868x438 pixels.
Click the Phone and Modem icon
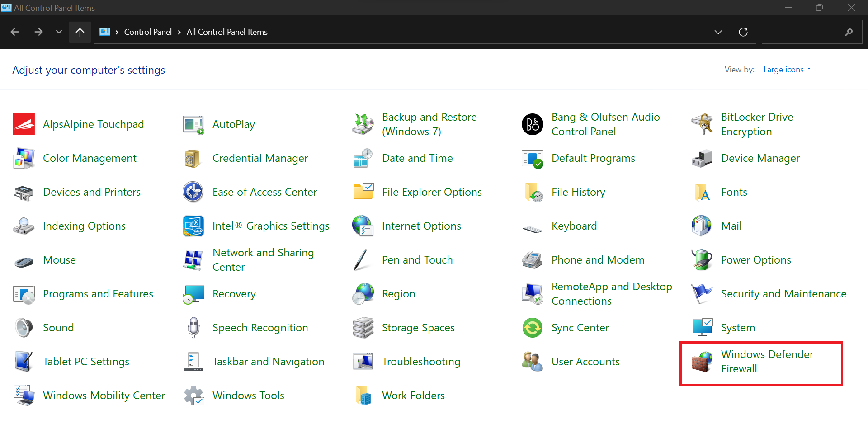click(533, 260)
